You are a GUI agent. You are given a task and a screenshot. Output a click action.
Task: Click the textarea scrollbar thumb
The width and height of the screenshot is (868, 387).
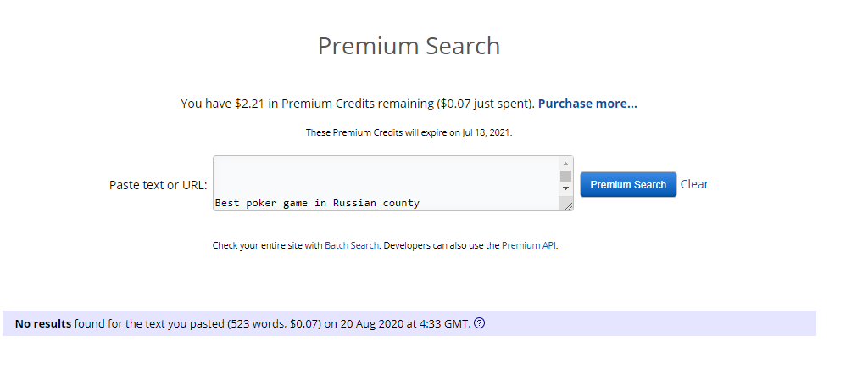pyautogui.click(x=565, y=176)
